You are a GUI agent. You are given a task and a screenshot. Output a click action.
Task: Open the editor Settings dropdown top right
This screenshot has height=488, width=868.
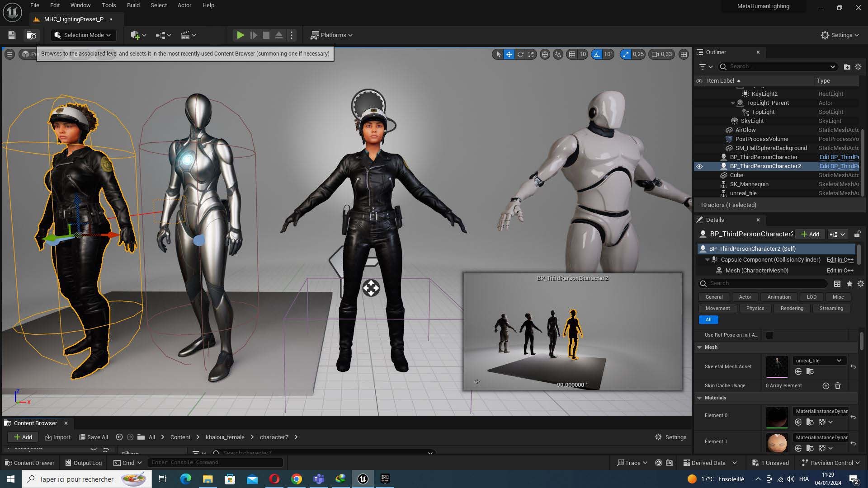point(840,35)
